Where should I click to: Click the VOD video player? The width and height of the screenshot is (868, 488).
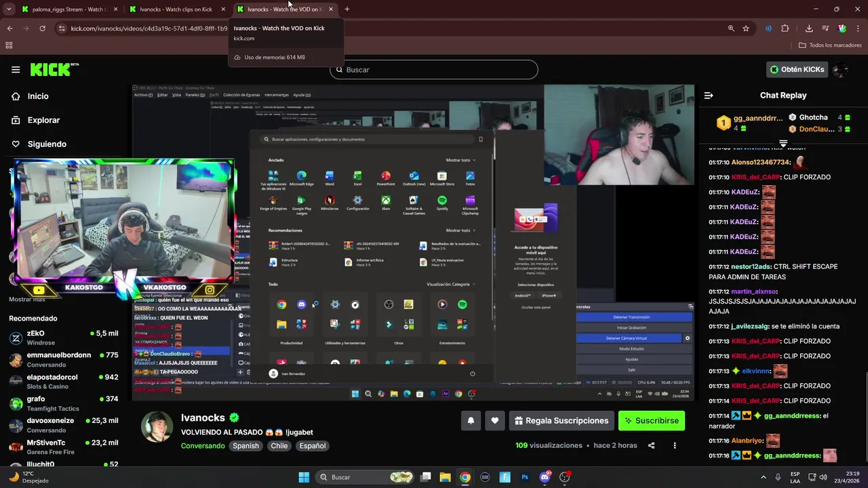[413, 242]
